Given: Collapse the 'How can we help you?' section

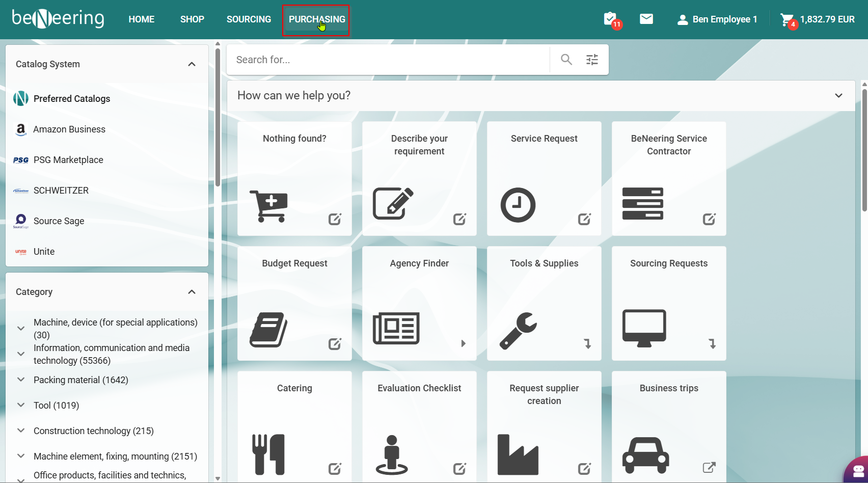Looking at the screenshot, I should (x=838, y=96).
